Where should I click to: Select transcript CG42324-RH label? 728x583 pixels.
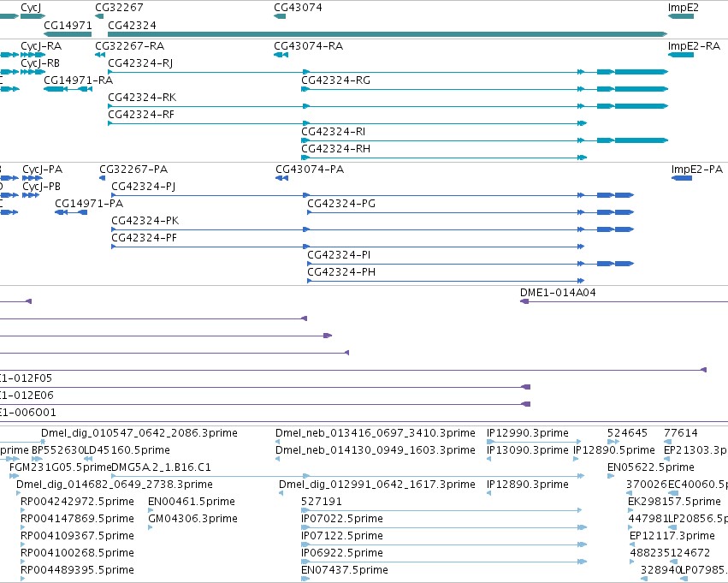pos(335,149)
